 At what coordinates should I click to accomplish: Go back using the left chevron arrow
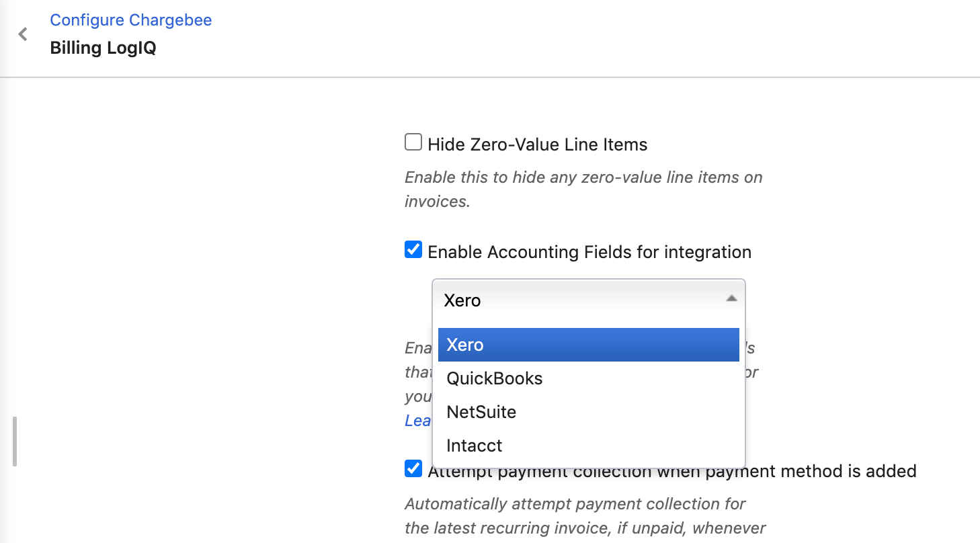[23, 34]
